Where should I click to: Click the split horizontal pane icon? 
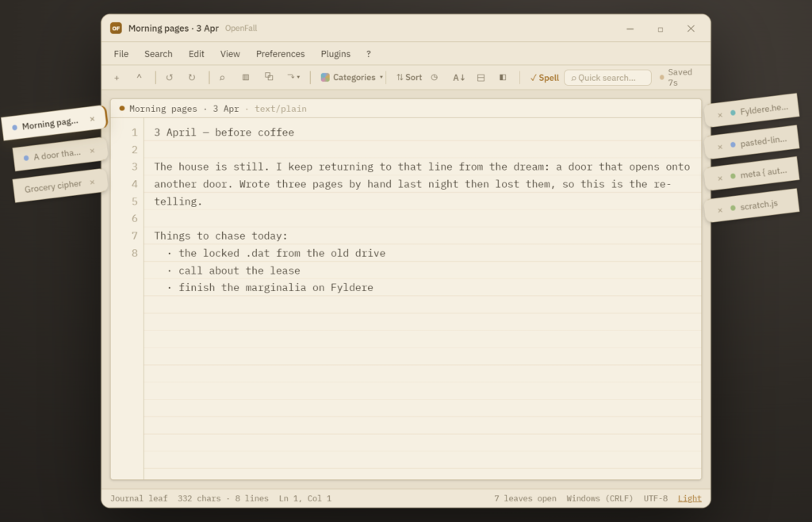[x=481, y=78]
